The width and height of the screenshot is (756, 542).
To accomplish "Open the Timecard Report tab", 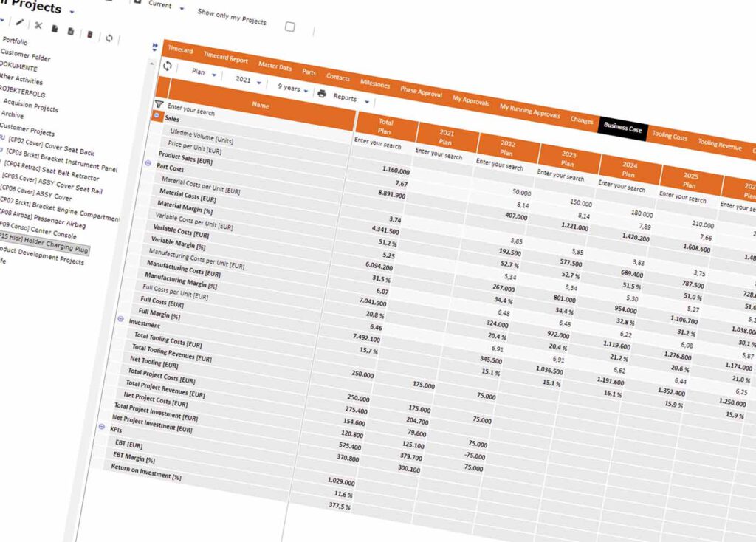I will [x=226, y=58].
